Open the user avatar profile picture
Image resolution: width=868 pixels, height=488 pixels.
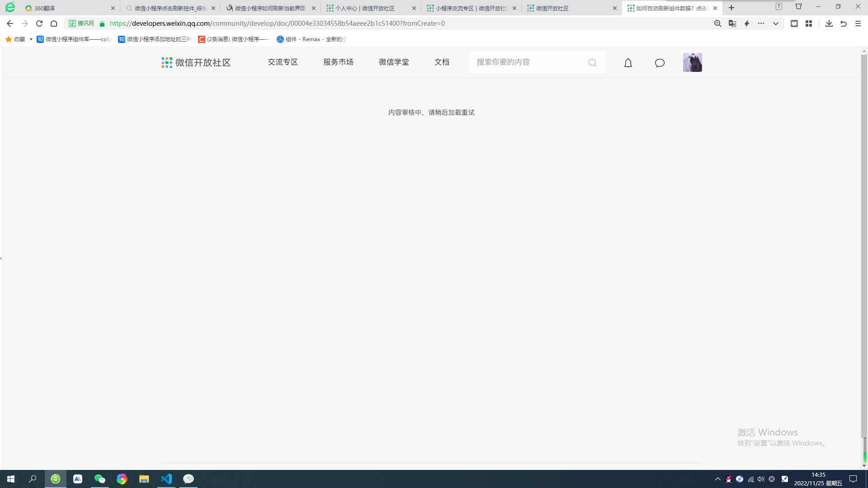click(692, 62)
